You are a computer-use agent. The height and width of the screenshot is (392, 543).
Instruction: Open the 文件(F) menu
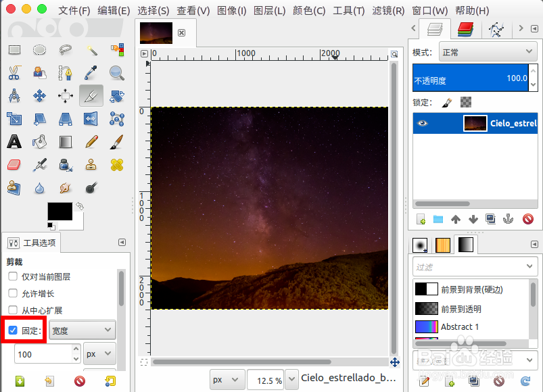click(x=74, y=11)
